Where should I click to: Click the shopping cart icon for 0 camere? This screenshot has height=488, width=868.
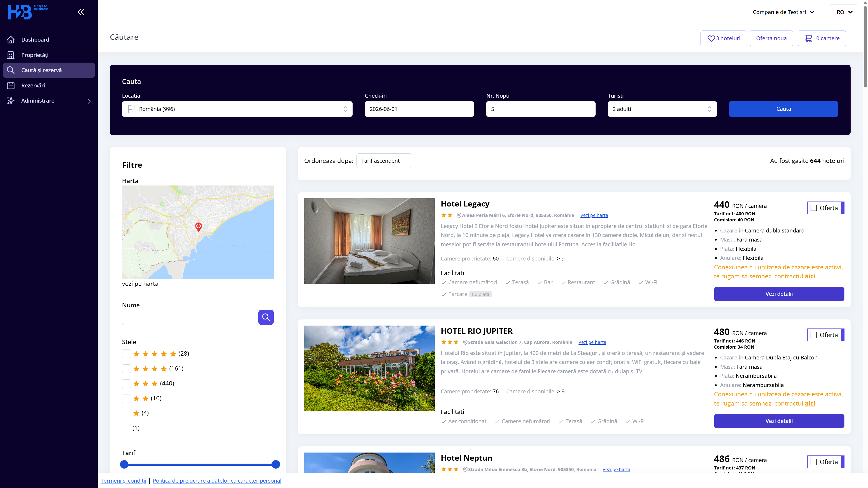coord(808,38)
